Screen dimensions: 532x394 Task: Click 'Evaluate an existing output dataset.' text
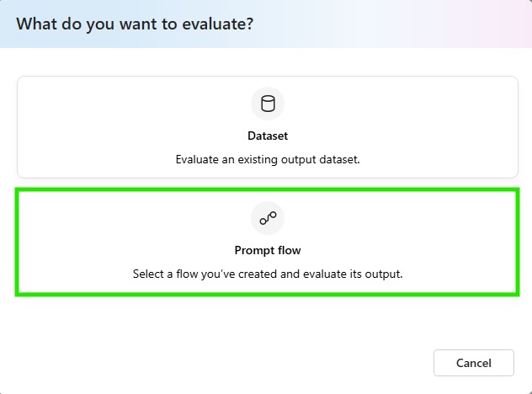point(268,159)
